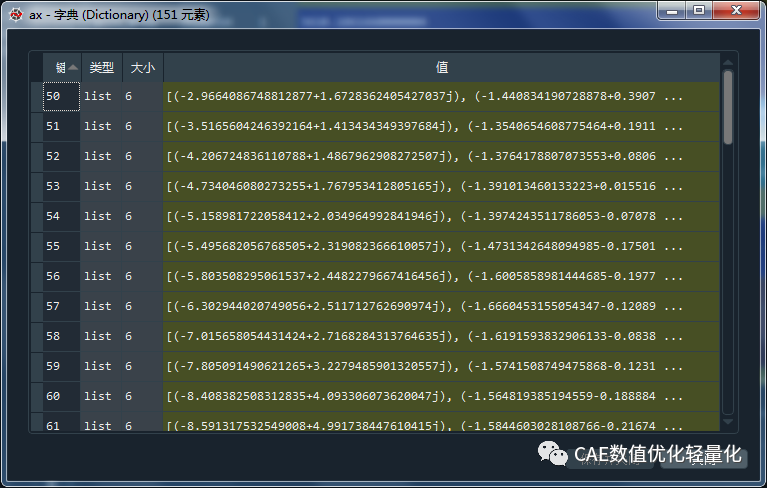The image size is (767, 488).
Task: Click the type cell in row 52
Action: tap(100, 156)
